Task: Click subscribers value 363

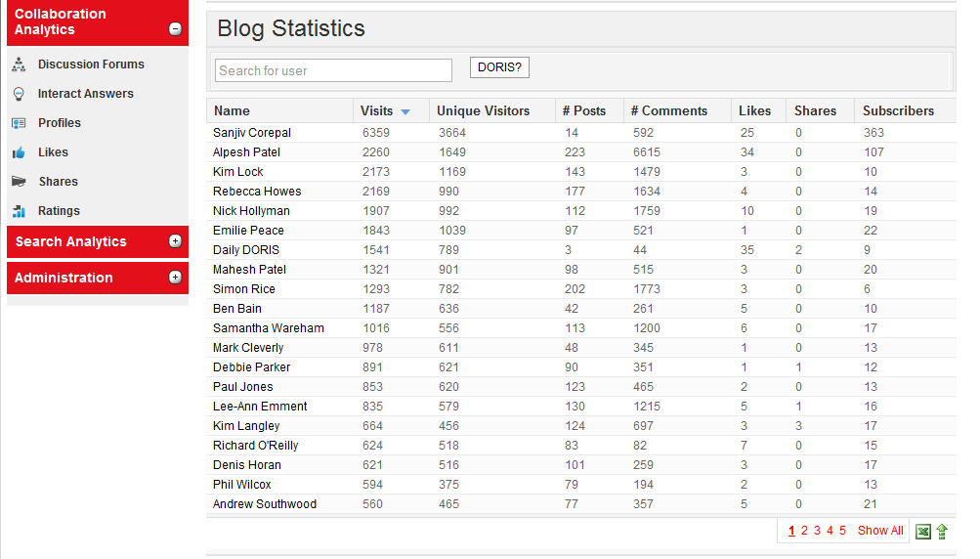Action: [x=873, y=133]
